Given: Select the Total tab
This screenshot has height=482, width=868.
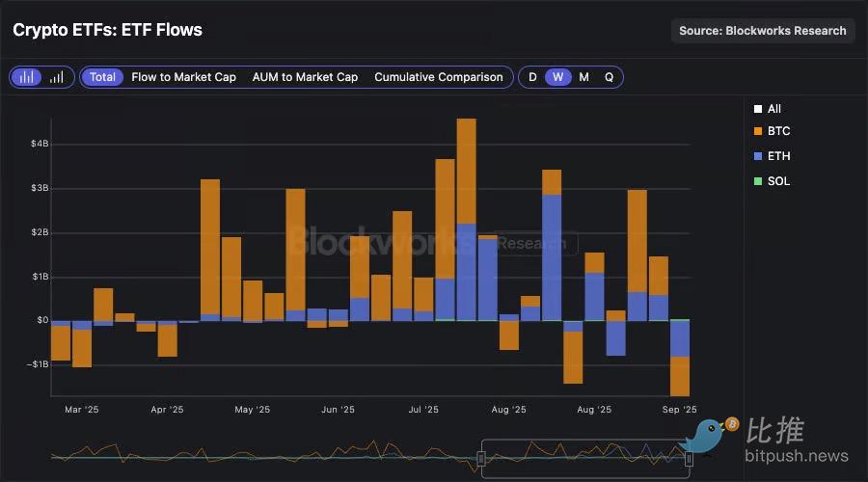Looking at the screenshot, I should 102,77.
